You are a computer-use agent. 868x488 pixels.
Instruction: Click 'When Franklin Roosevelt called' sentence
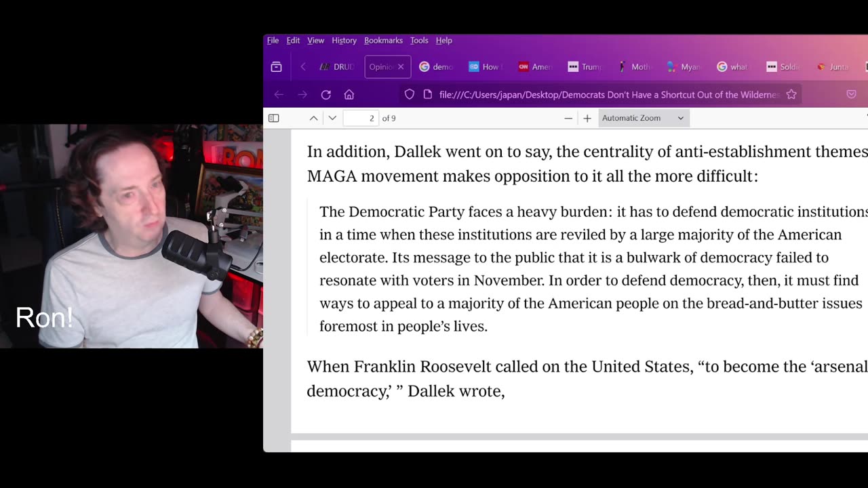[x=587, y=367]
